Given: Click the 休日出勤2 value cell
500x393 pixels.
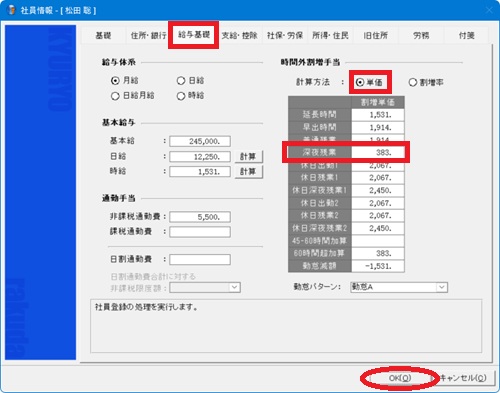Looking at the screenshot, I should 378,203.
